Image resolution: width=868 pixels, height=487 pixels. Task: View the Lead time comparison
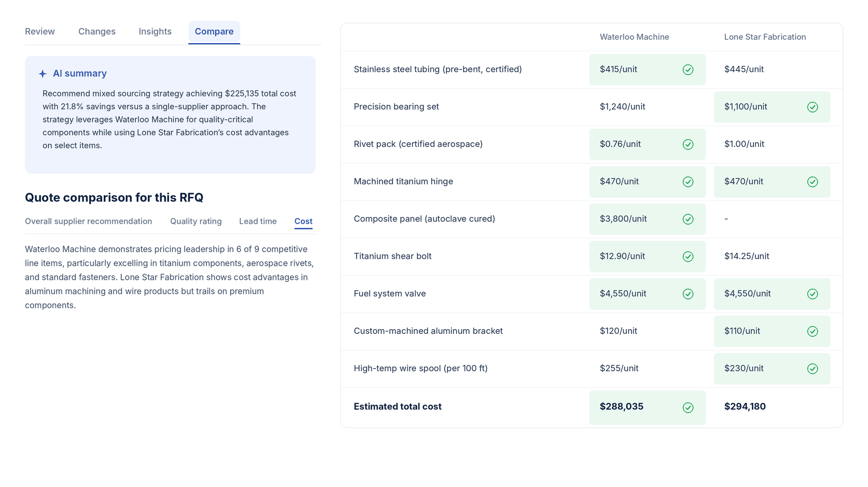tap(258, 221)
